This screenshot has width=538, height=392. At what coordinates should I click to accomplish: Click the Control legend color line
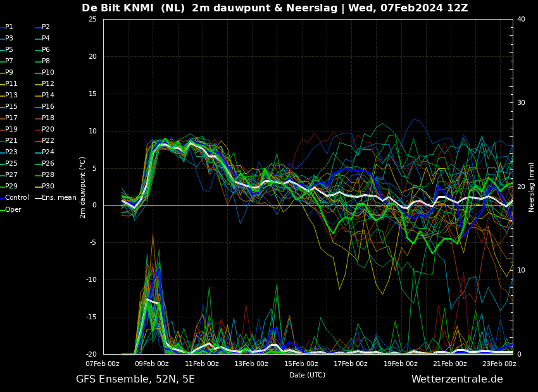[2, 198]
